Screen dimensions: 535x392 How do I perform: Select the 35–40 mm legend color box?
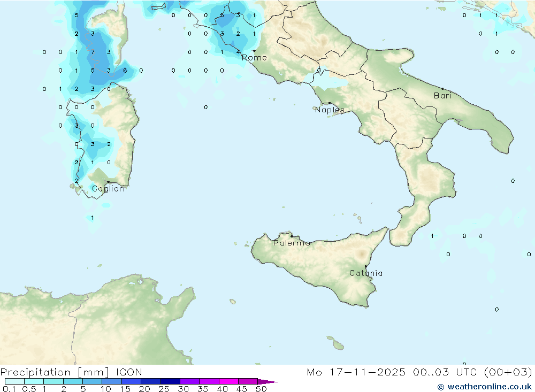tap(209, 381)
